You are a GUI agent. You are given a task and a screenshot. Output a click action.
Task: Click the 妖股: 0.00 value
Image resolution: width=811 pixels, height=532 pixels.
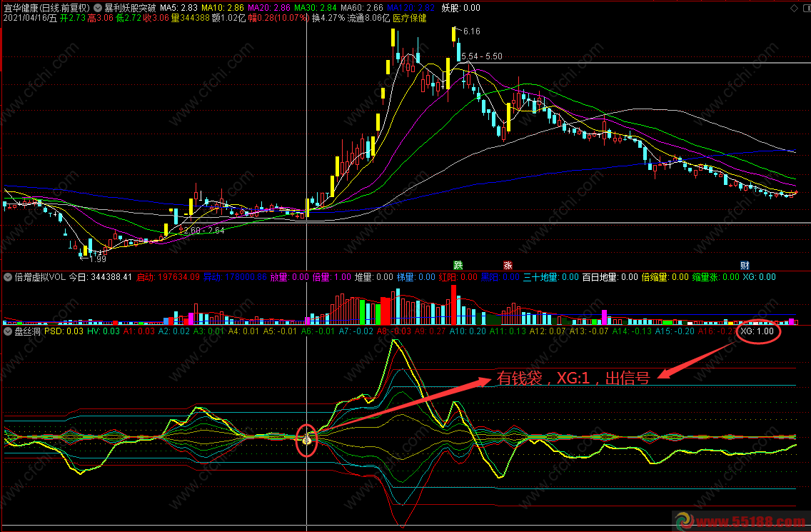pyautogui.click(x=461, y=8)
